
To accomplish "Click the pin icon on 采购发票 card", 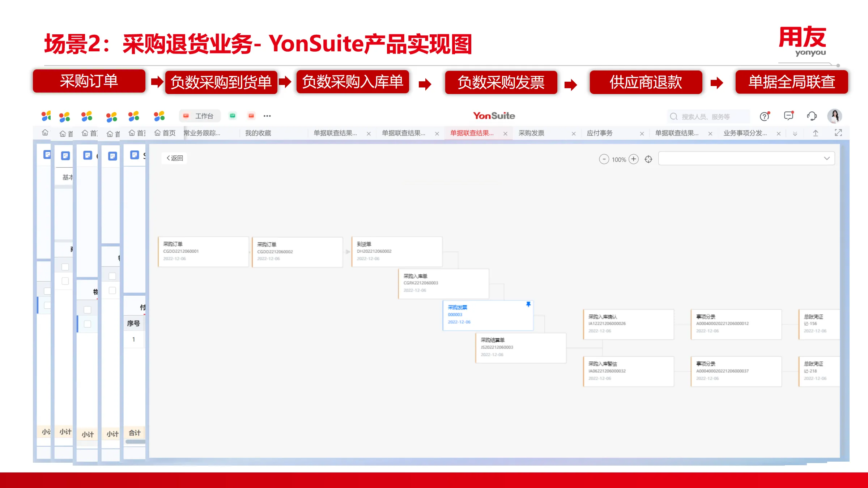I will point(528,304).
